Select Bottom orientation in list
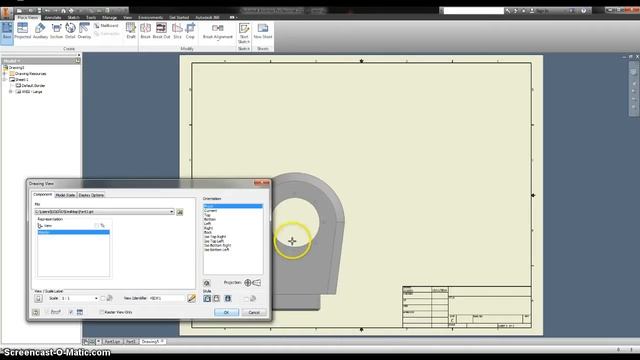This screenshot has width=640, height=360. [210, 219]
